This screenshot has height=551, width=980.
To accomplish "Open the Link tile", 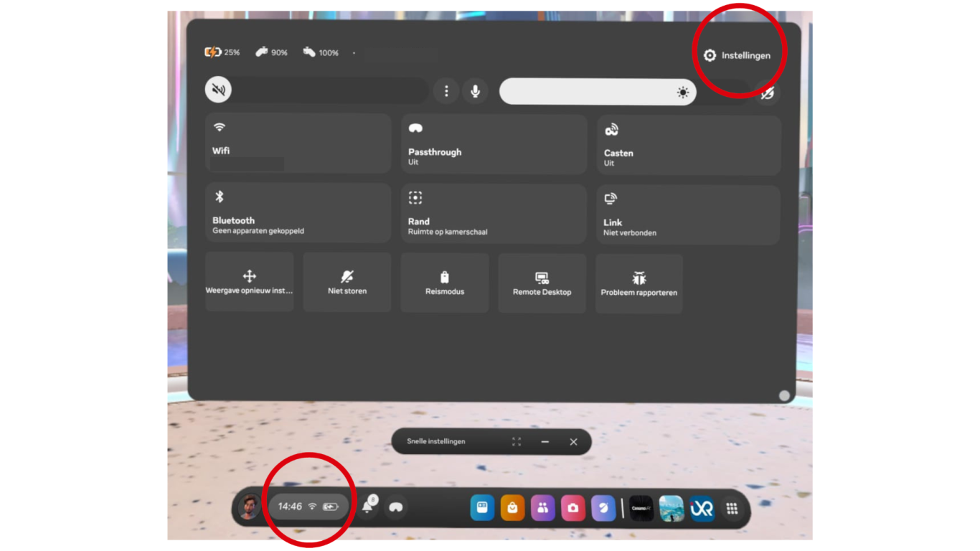I will [x=688, y=215].
